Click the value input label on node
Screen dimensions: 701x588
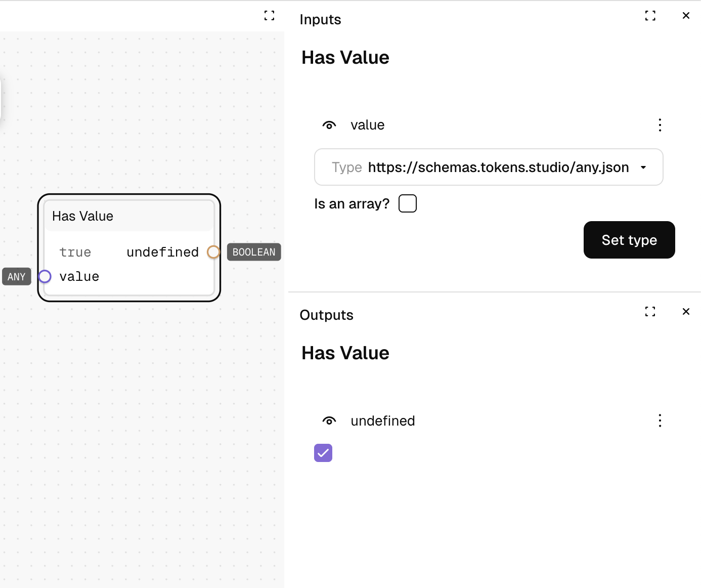[x=79, y=276]
